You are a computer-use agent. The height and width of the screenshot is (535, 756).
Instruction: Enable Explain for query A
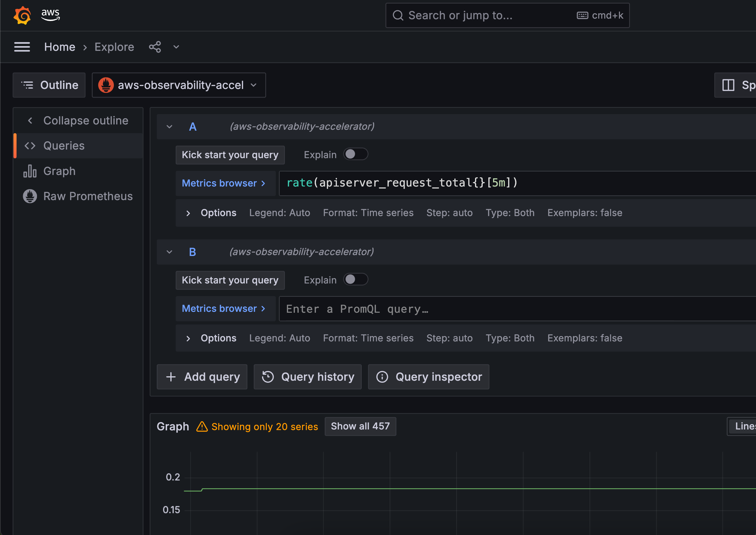(356, 154)
